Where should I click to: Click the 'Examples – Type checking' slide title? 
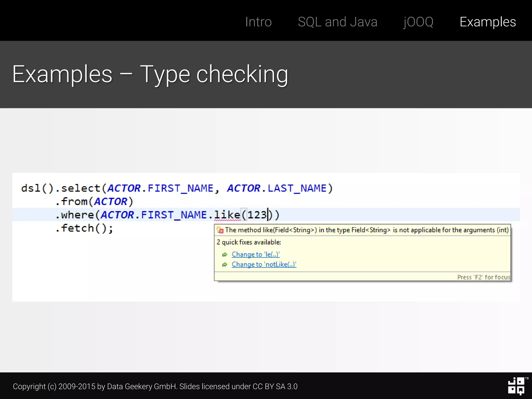click(150, 75)
